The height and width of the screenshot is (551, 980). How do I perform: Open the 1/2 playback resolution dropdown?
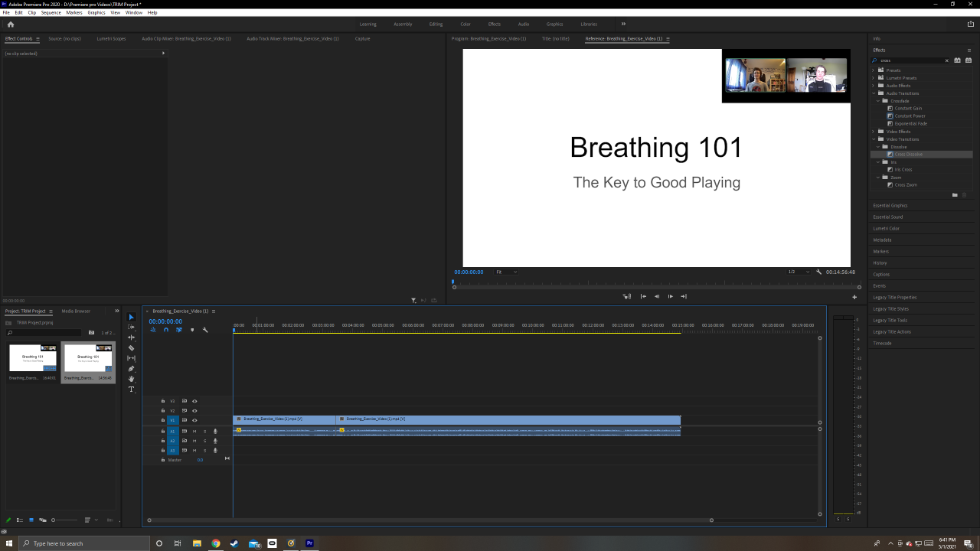799,272
